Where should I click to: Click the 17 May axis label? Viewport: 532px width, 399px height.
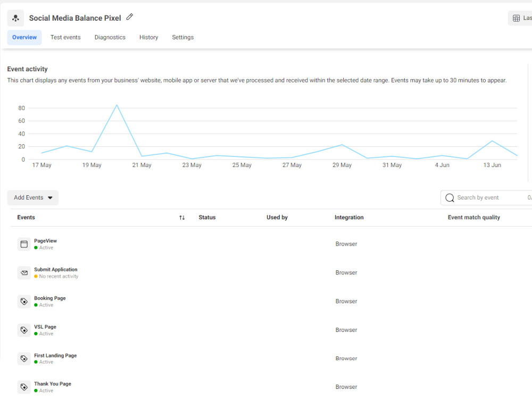click(41, 165)
